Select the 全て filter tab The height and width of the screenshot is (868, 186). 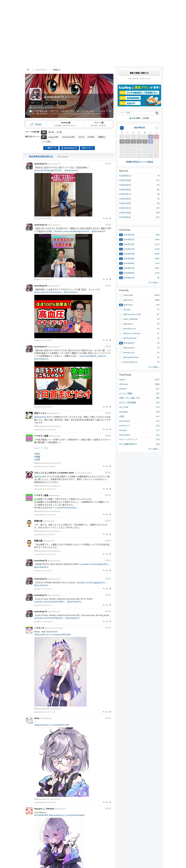point(44,137)
